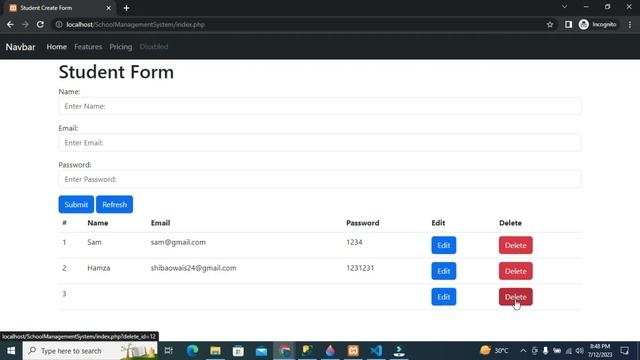Submit the student form
This screenshot has height=360, width=640.
76,204
